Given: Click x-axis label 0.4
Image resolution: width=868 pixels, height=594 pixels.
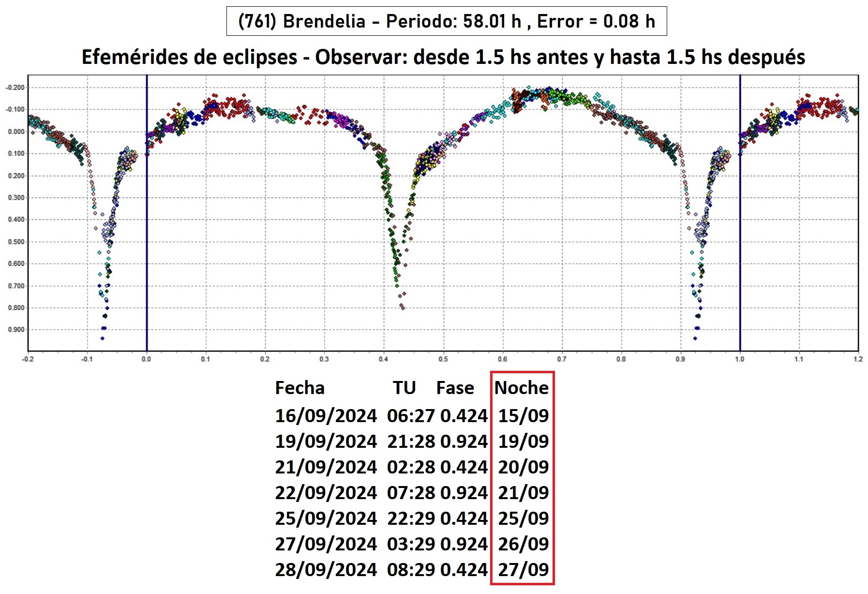Looking at the screenshot, I should tap(384, 359).
